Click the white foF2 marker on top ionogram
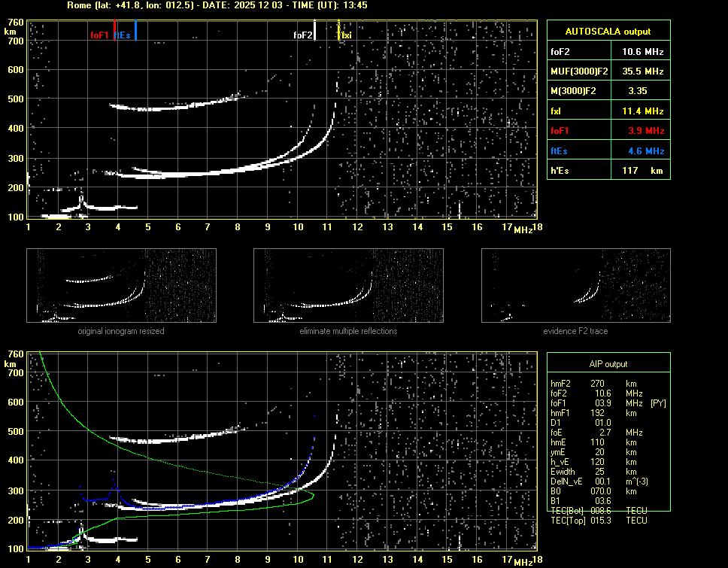728x568 pixels. point(314,32)
